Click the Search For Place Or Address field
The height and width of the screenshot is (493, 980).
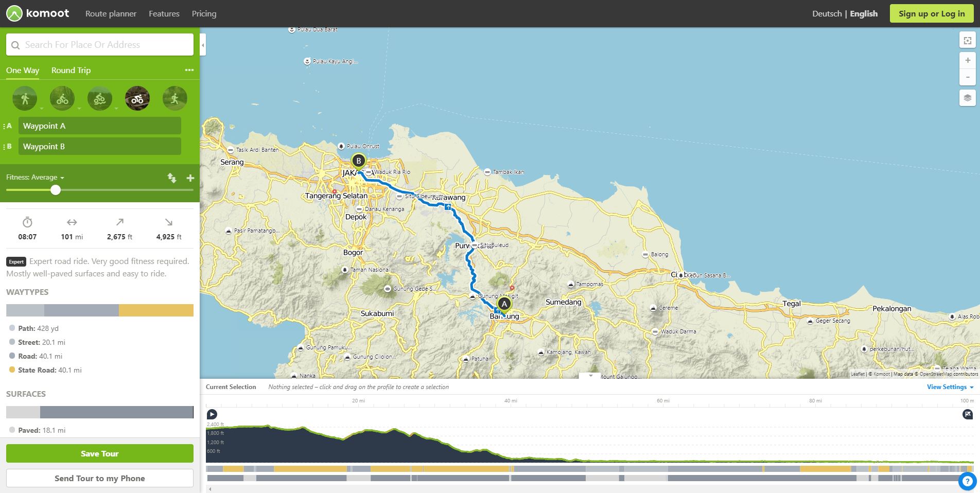[x=100, y=45]
